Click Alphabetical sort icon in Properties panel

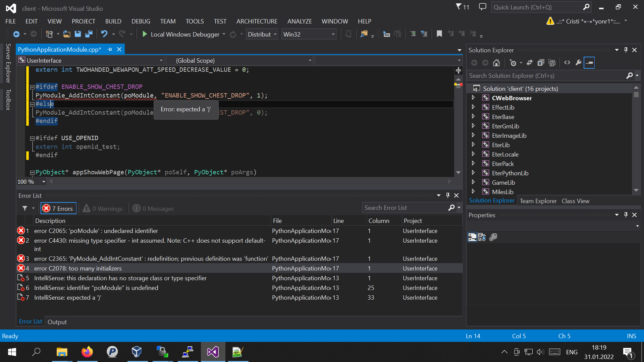[x=482, y=237]
